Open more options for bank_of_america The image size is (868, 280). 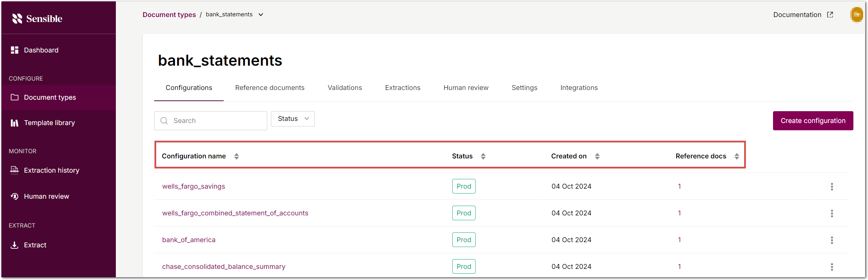[x=832, y=240]
